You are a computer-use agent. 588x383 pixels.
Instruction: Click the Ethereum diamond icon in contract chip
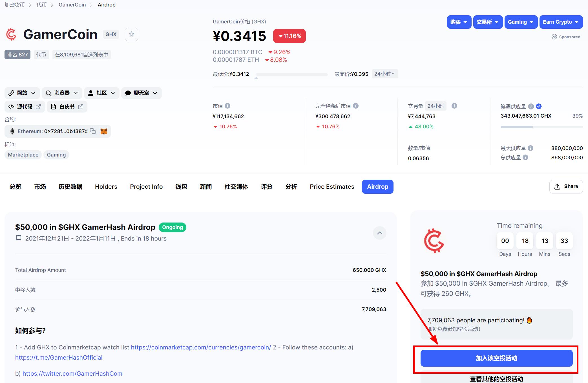[12, 131]
